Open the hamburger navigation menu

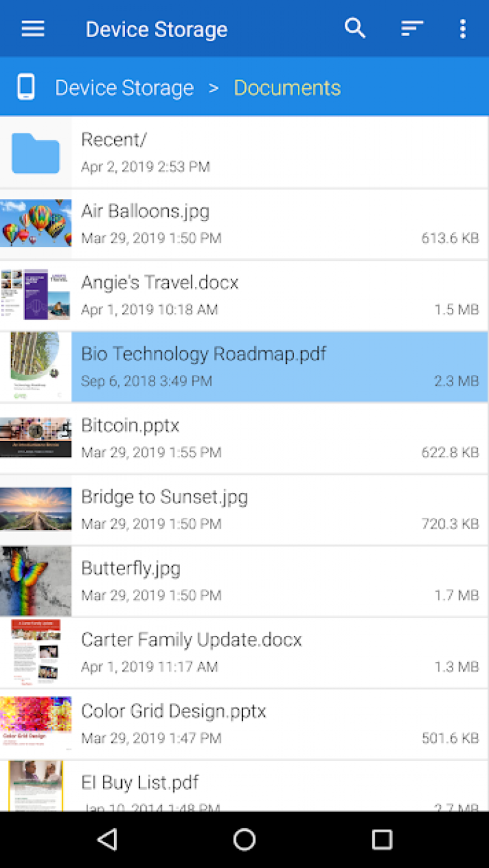33,29
